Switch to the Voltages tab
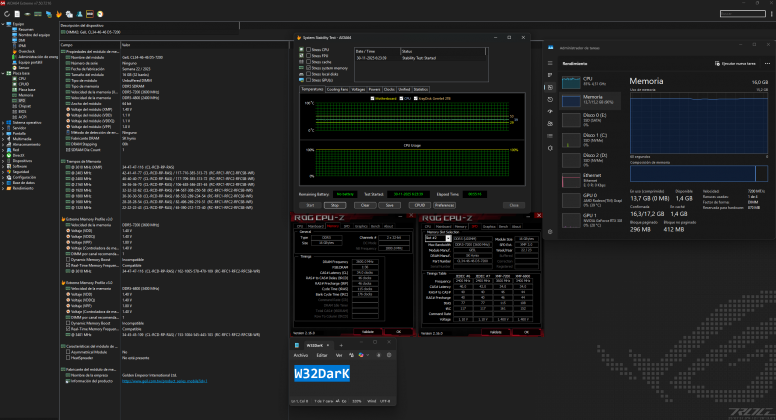 tap(358, 89)
